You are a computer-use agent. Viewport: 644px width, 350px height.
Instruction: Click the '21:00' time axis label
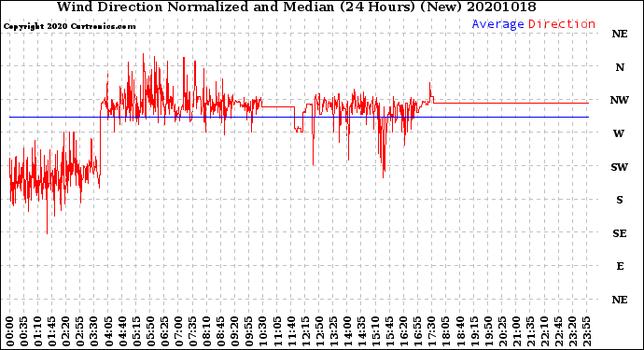517,331
